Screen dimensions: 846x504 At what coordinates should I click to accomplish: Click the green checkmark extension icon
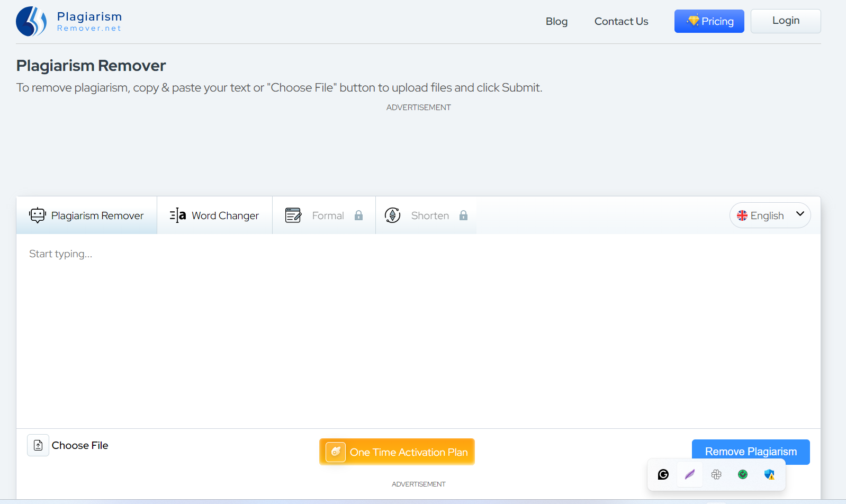(743, 474)
